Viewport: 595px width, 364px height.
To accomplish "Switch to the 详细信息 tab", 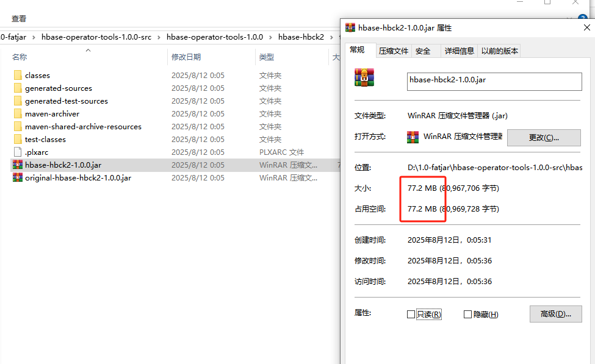I will click(459, 51).
